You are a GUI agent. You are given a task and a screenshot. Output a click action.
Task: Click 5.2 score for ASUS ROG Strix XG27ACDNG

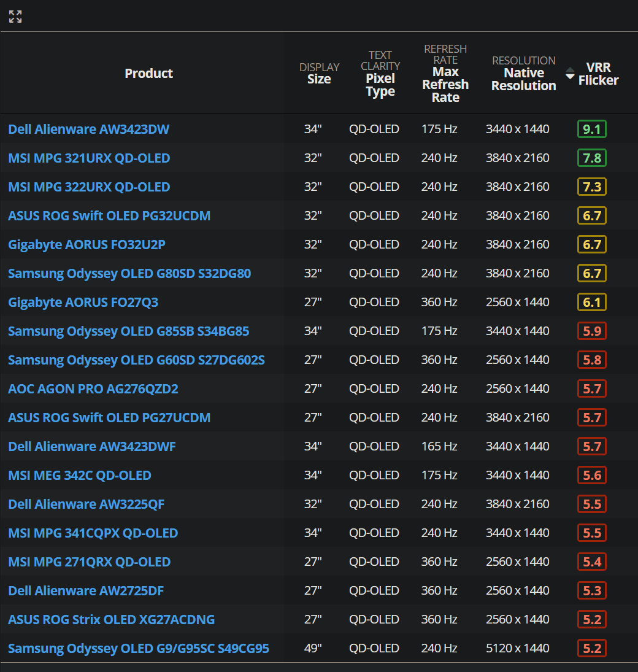592,619
